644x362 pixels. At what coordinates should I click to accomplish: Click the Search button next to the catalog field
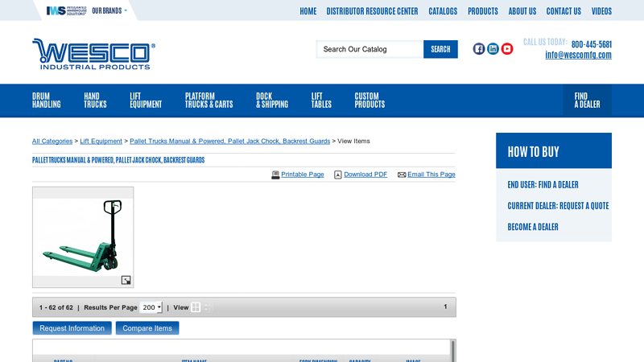(440, 49)
